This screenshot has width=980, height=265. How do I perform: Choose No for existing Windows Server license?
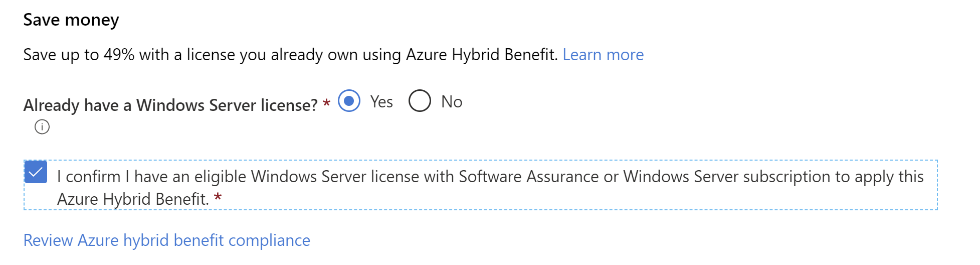pyautogui.click(x=420, y=101)
